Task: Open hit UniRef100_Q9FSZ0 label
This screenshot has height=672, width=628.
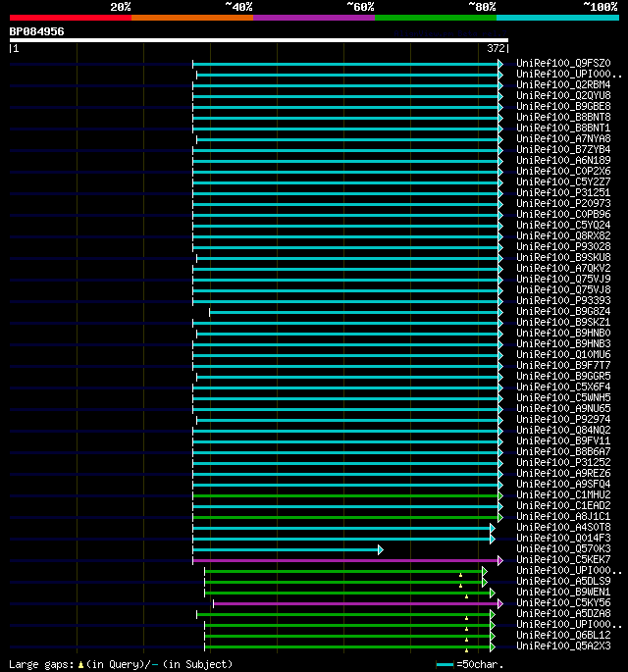Action: point(563,63)
